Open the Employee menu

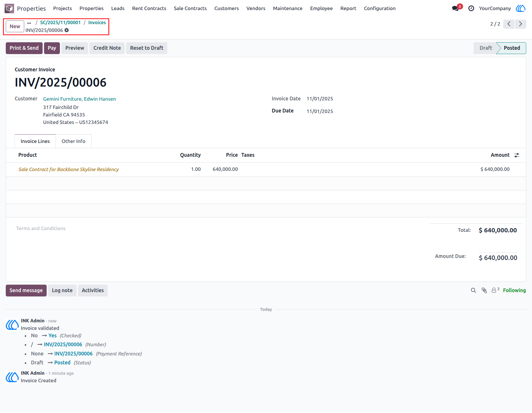pos(321,8)
